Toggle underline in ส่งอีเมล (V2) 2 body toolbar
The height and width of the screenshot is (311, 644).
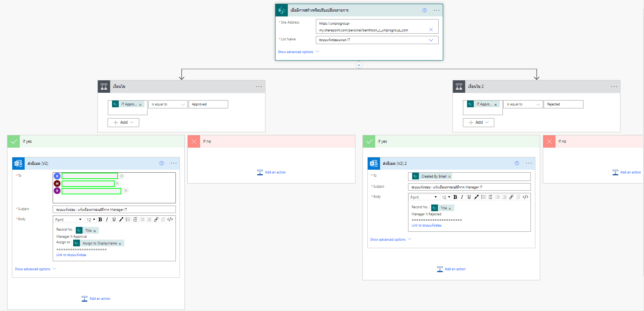pos(469,197)
